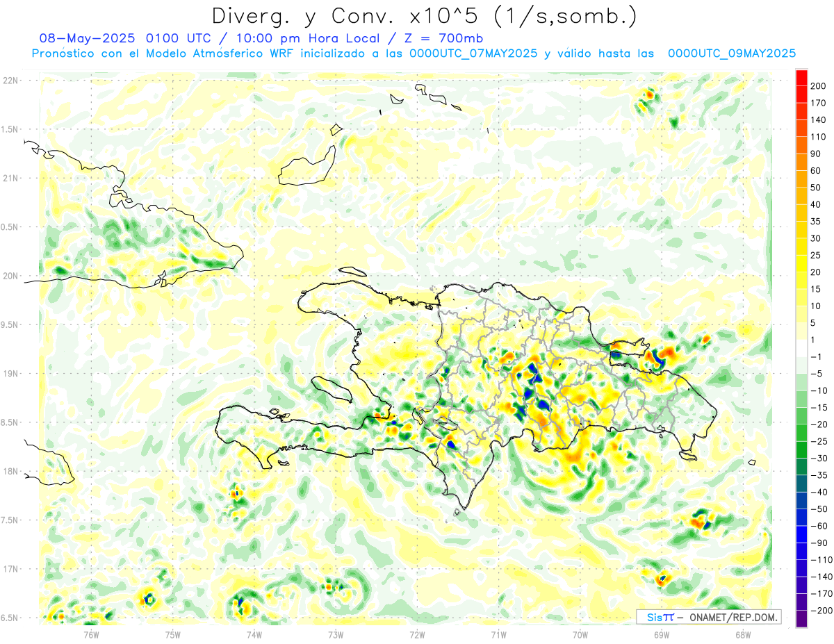The image size is (834, 644).
Task: Click the '110' value on the color scale
Action: (x=818, y=137)
